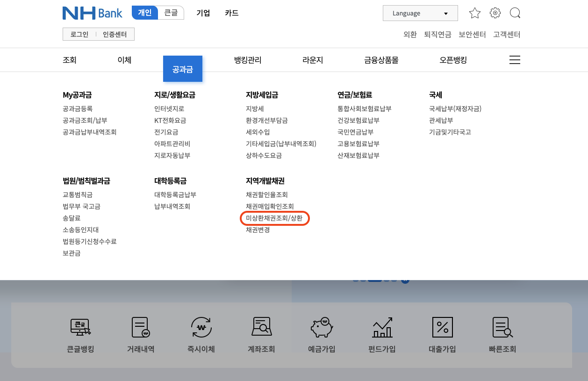Click the 대출가입 percent icon
588x381 pixels.
click(x=442, y=334)
